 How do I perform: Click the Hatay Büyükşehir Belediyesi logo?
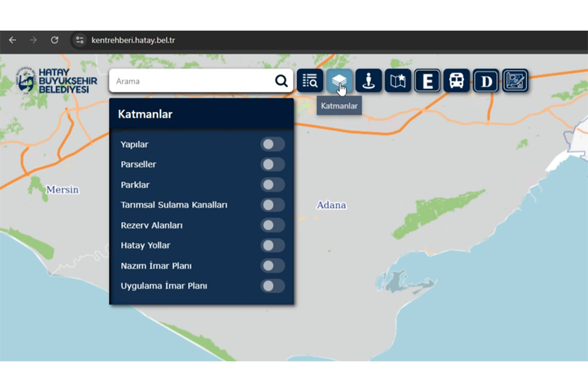pyautogui.click(x=57, y=81)
